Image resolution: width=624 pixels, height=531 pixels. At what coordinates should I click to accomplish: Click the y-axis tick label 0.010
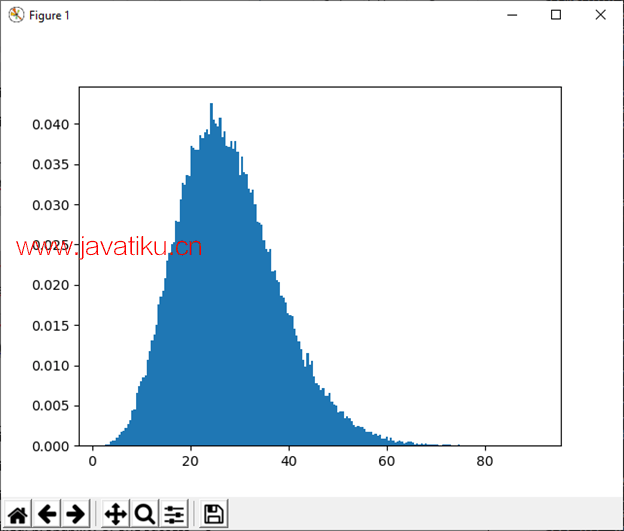coord(51,366)
